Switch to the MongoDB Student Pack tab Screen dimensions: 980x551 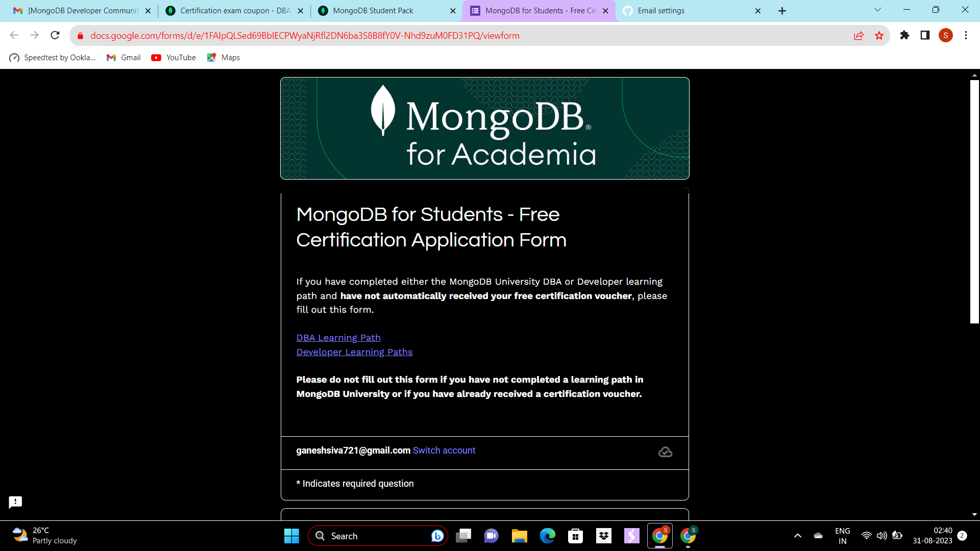coord(373,11)
